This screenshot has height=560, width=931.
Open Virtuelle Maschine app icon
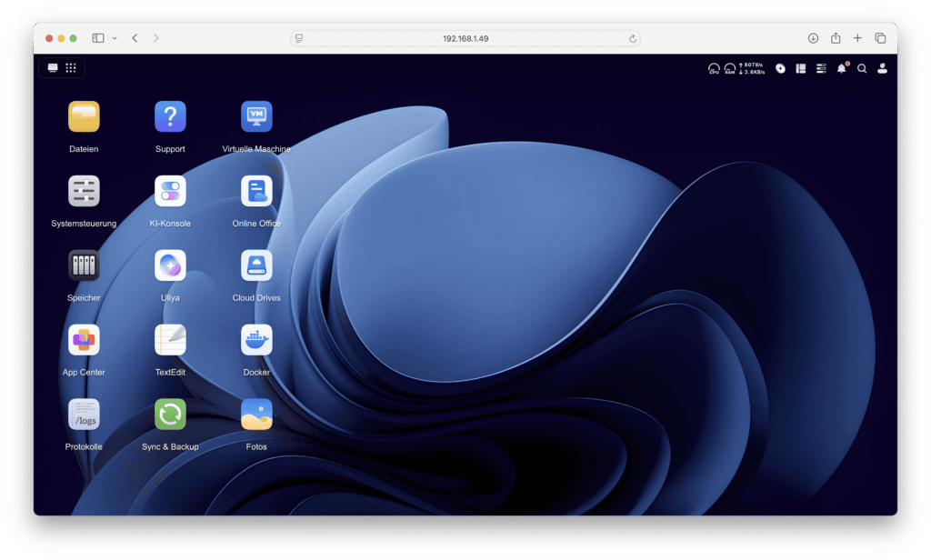click(x=256, y=117)
